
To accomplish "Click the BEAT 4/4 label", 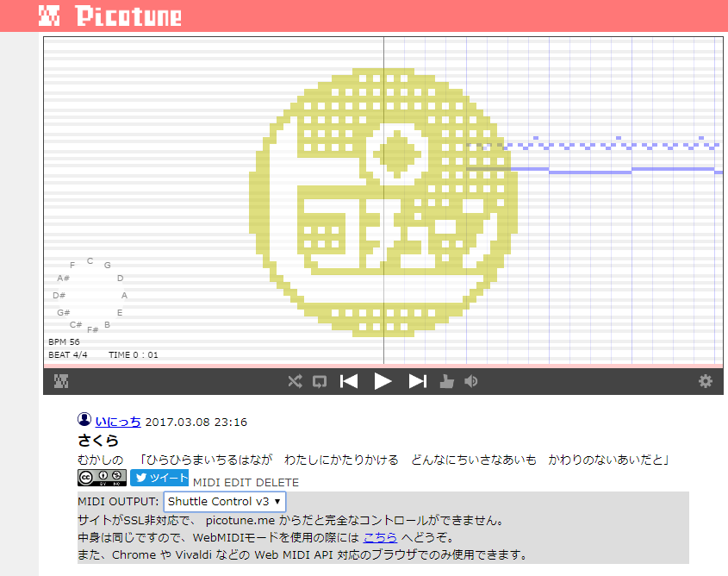I will [68, 355].
